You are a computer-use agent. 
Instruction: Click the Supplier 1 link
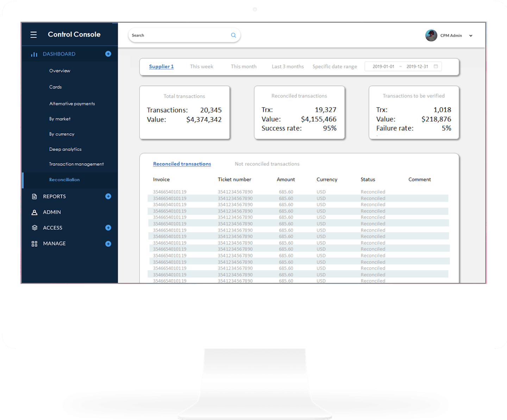coord(161,66)
